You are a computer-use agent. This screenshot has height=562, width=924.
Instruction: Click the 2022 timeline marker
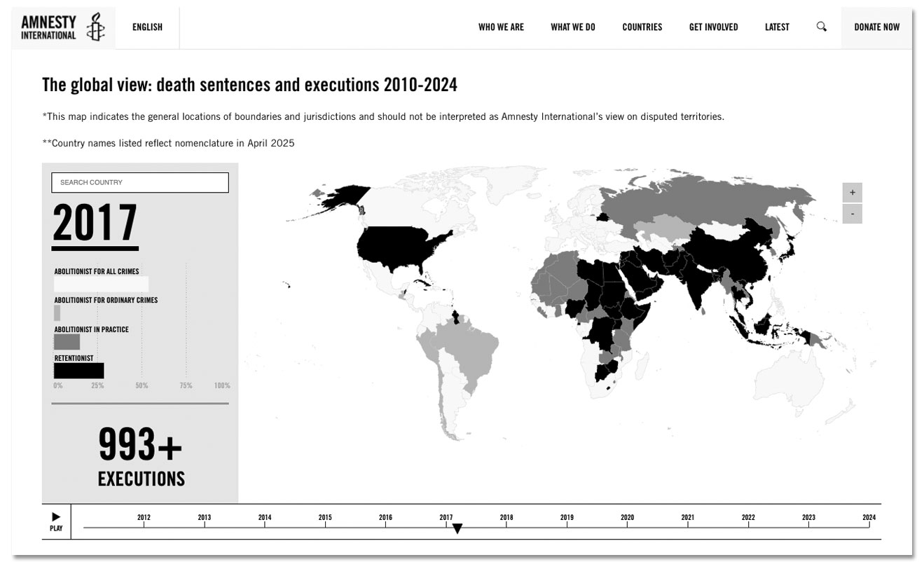coord(748,519)
